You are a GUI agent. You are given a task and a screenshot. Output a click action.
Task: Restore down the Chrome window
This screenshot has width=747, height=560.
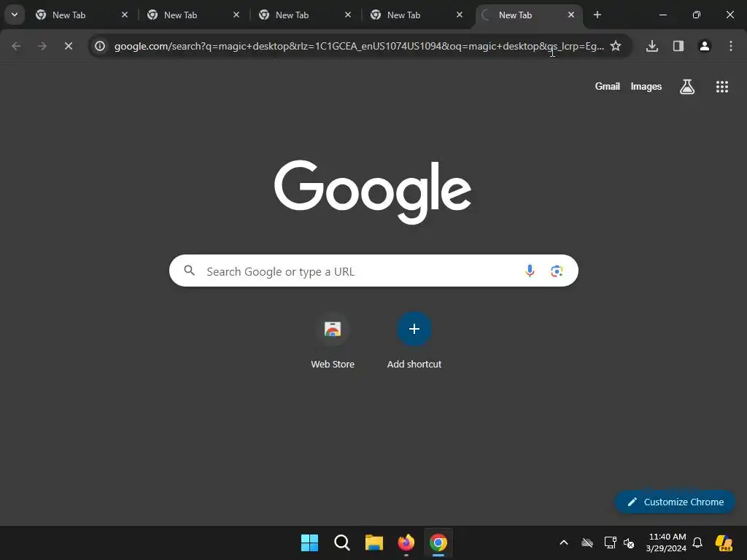(697, 15)
